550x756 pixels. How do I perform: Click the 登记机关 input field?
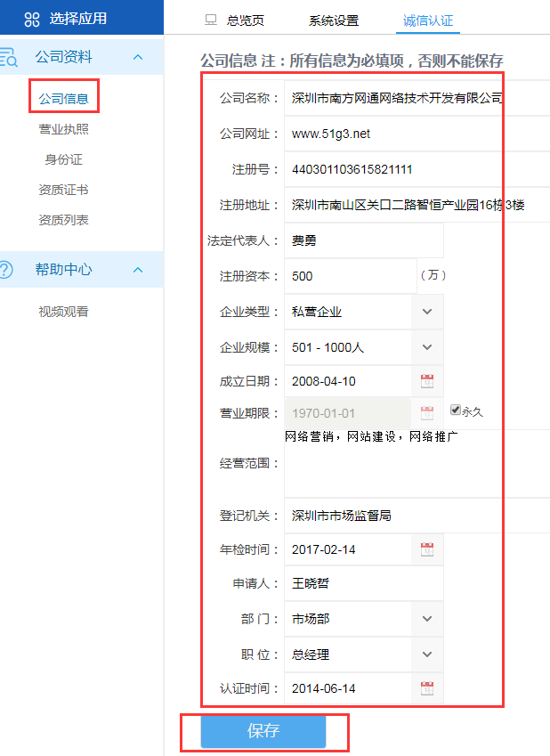click(417, 516)
